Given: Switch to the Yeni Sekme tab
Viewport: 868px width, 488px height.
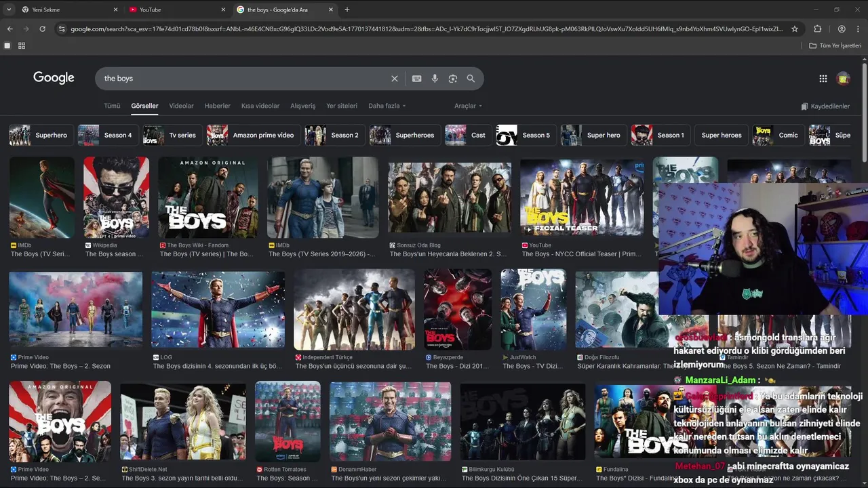Looking at the screenshot, I should click(x=68, y=9).
